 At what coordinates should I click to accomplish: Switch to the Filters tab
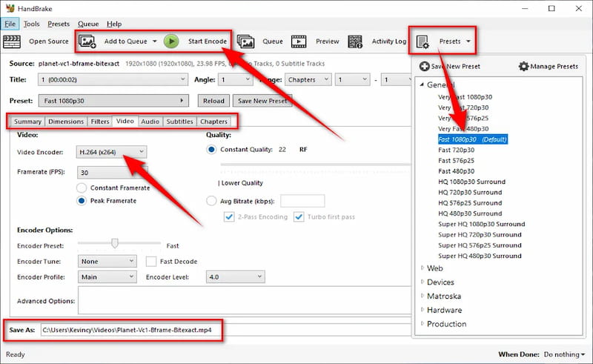tap(100, 122)
